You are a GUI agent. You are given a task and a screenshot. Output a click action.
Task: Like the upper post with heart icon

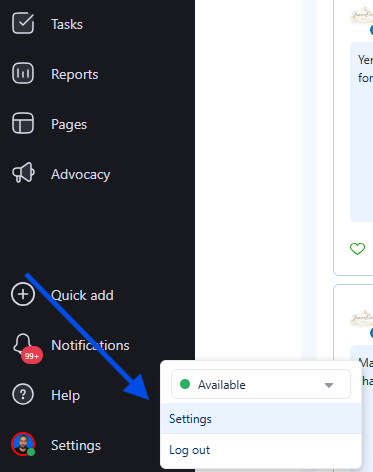[x=357, y=249]
